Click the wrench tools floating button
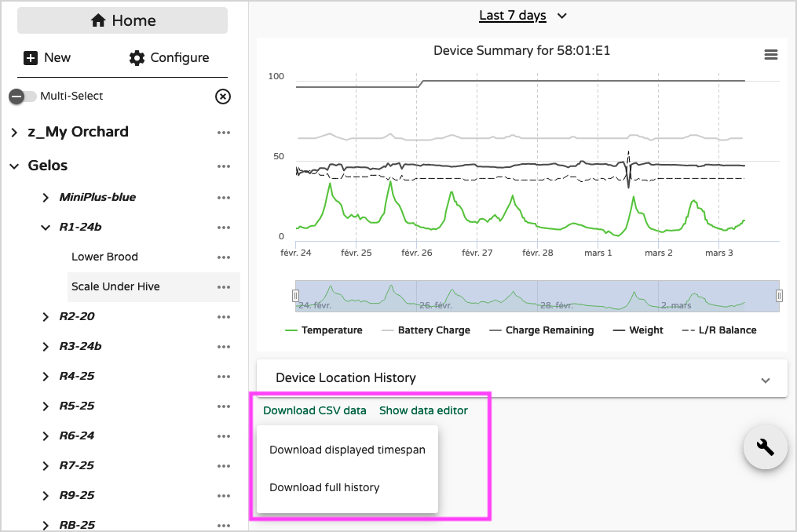The width and height of the screenshot is (797, 532). [x=765, y=446]
